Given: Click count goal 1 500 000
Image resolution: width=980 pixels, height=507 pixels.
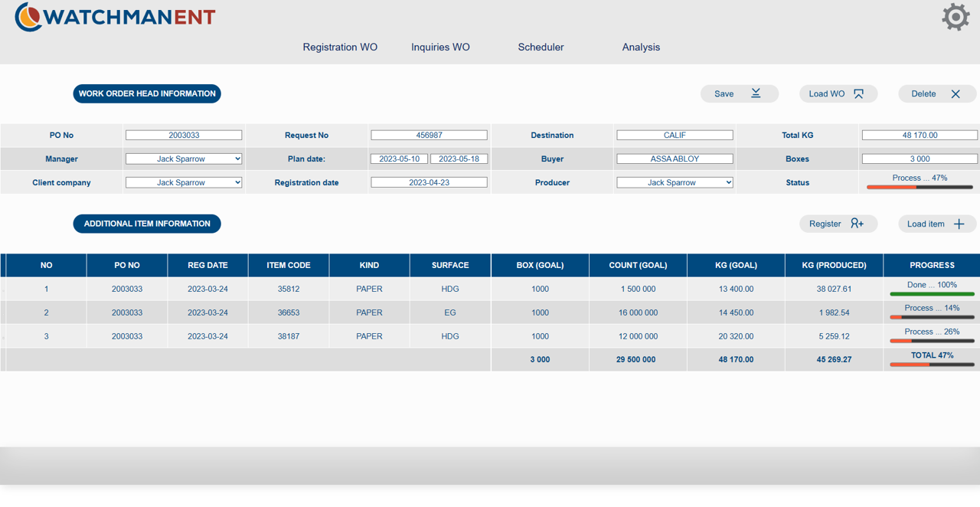Looking at the screenshot, I should click(638, 289).
